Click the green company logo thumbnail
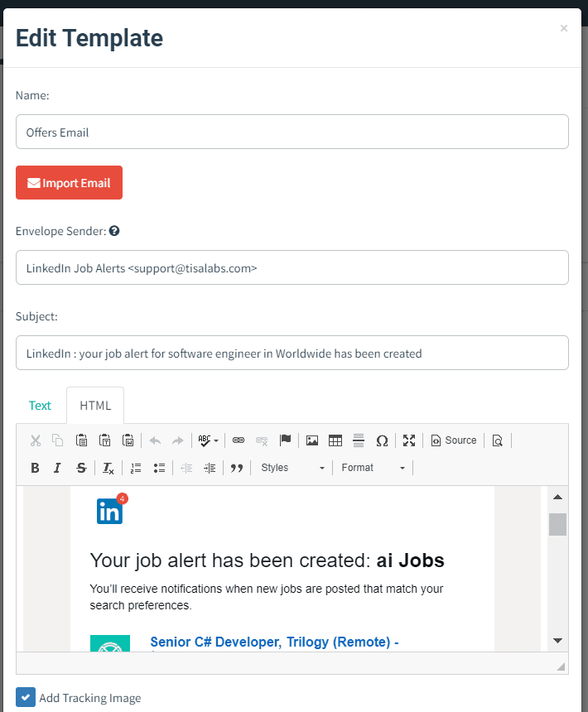 coord(110,643)
